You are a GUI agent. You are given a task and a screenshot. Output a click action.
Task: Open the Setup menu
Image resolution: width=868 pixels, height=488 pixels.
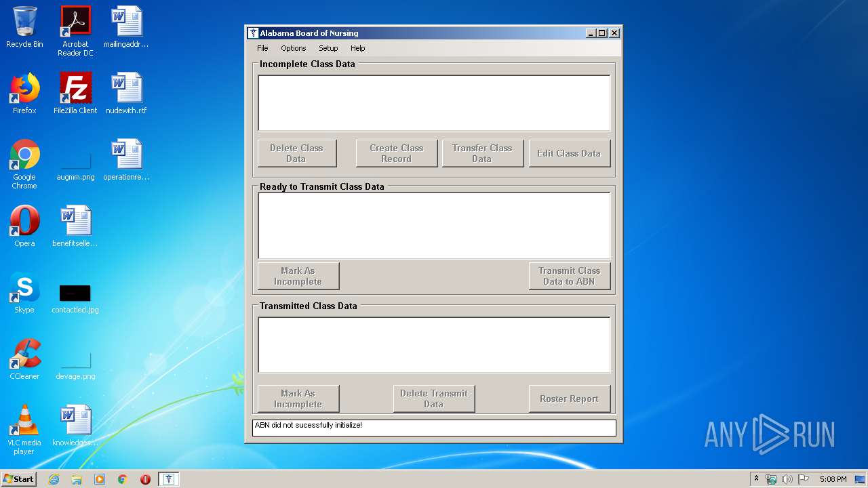pyautogui.click(x=328, y=48)
